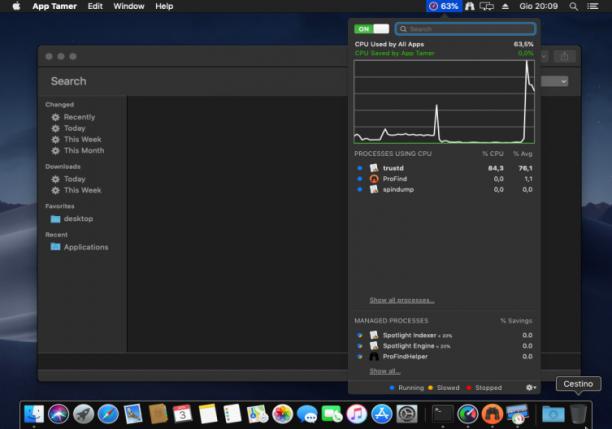Open the Edit menu
Screen dimensions: 612x429
[x=95, y=6]
